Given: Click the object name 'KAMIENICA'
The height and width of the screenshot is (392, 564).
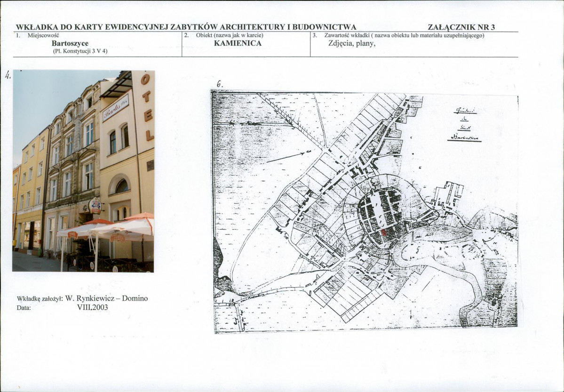Looking at the screenshot, I should coord(238,43).
